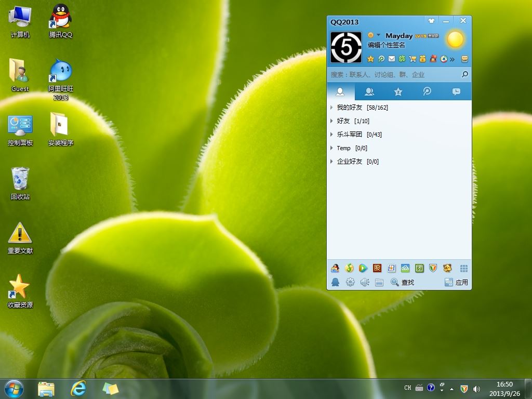Click the taskbar volume speaker icon
532x399 pixels.
pyautogui.click(x=477, y=389)
